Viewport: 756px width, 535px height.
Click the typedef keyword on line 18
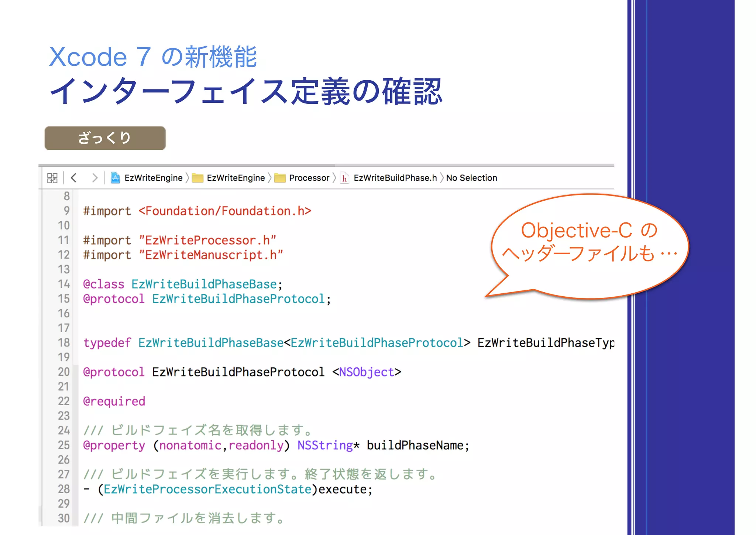(107, 343)
